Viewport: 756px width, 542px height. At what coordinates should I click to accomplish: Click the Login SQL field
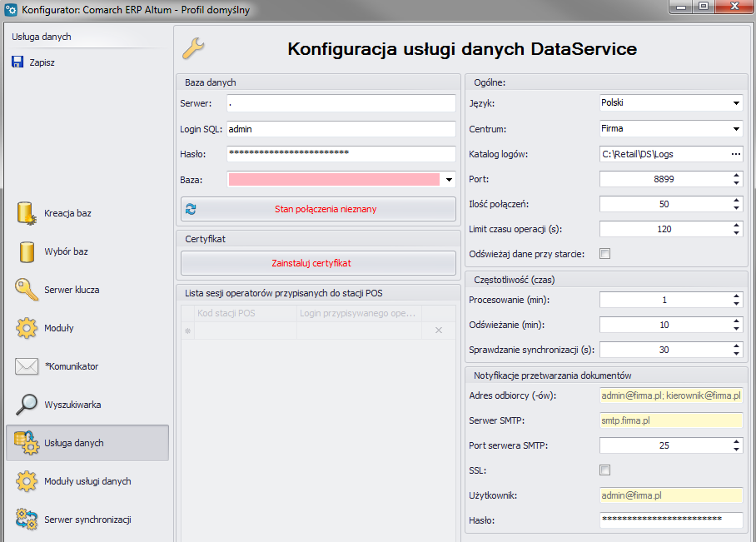[341, 129]
